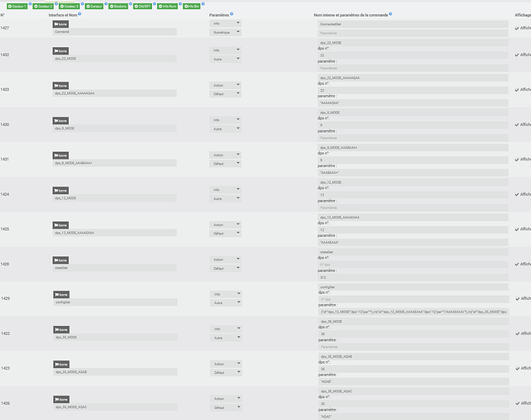Toggle Afficher checkbox for command 1428 stateGet
The height and width of the screenshot is (420, 531).
(x=517, y=264)
